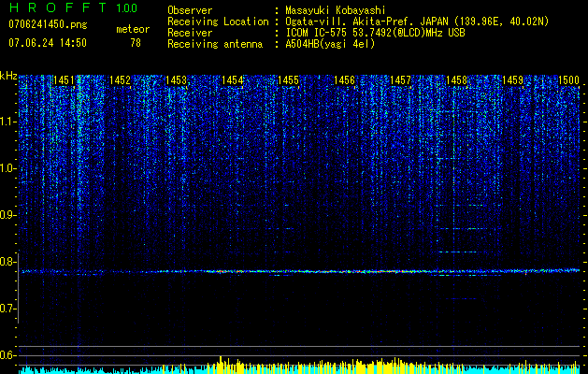Click the 1451 time marker
Screen dimensions: 588x374
[x=64, y=80]
